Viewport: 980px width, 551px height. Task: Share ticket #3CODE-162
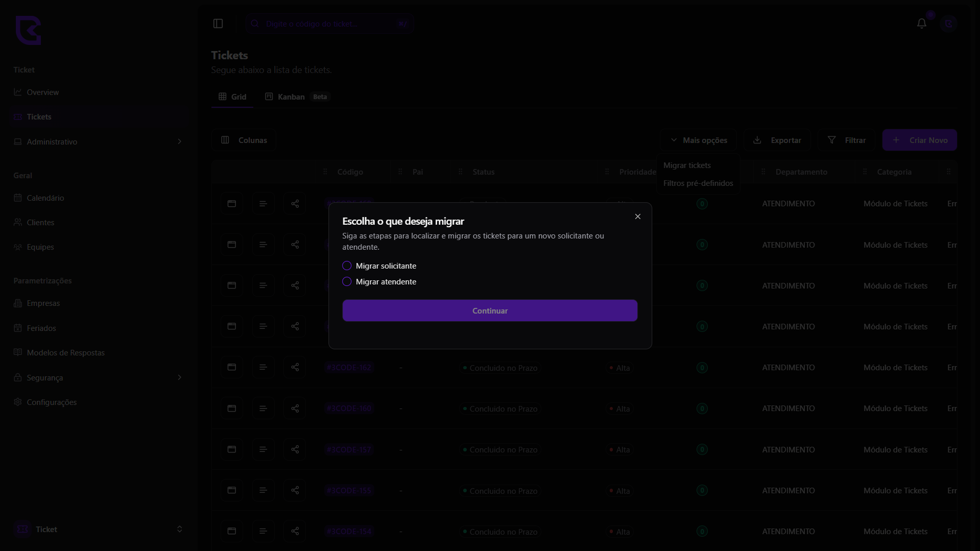coord(295,367)
